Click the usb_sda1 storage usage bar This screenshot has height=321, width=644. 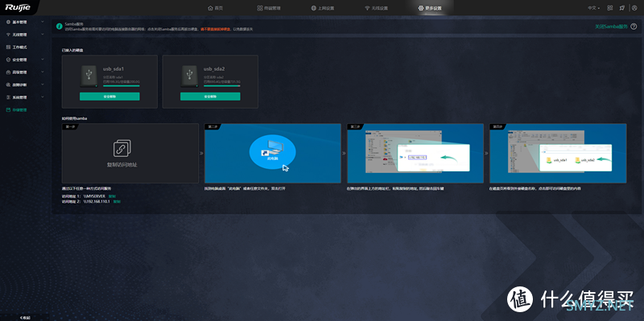[x=122, y=86]
